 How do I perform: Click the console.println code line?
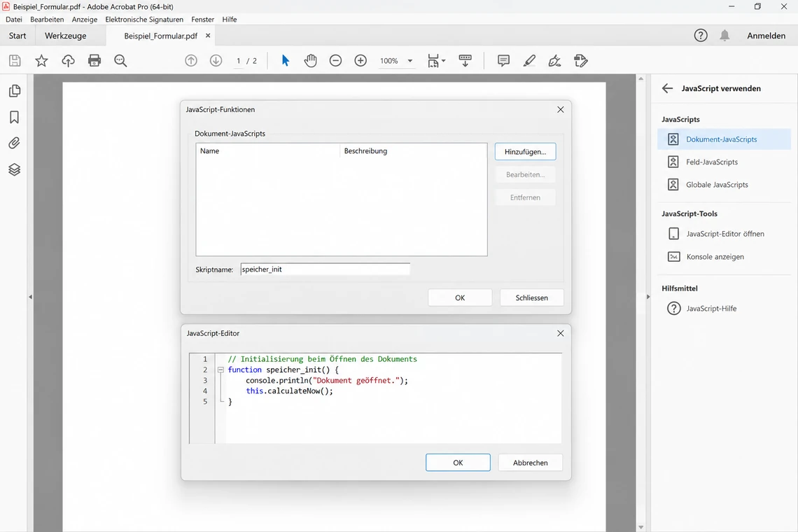click(x=327, y=381)
